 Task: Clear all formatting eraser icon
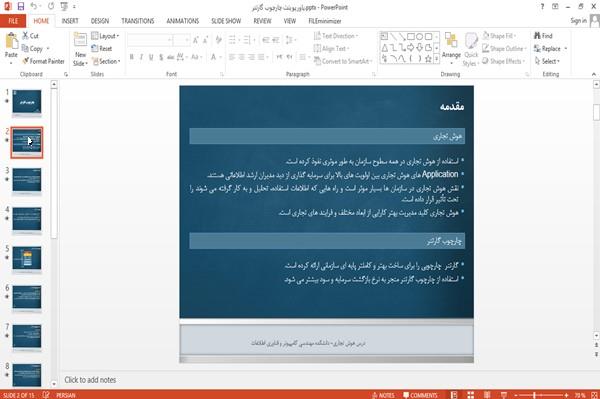(218, 40)
